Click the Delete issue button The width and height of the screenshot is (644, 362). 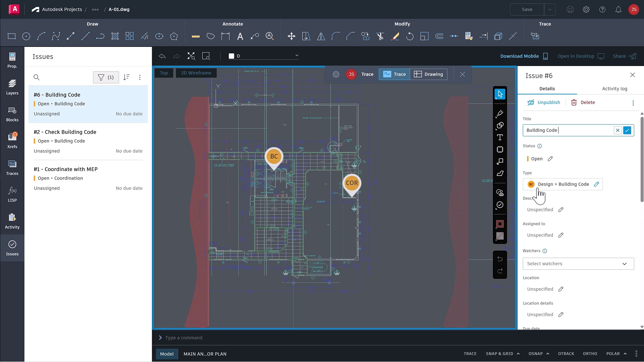(x=583, y=103)
